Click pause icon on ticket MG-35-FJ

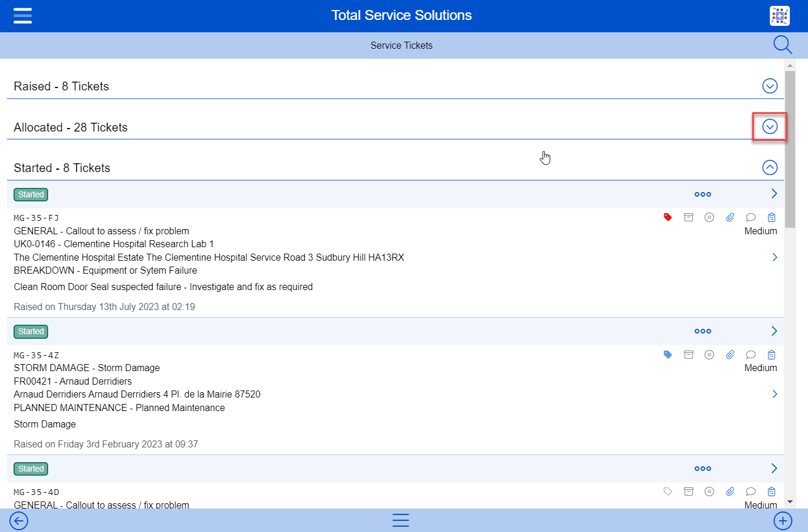[709, 217]
